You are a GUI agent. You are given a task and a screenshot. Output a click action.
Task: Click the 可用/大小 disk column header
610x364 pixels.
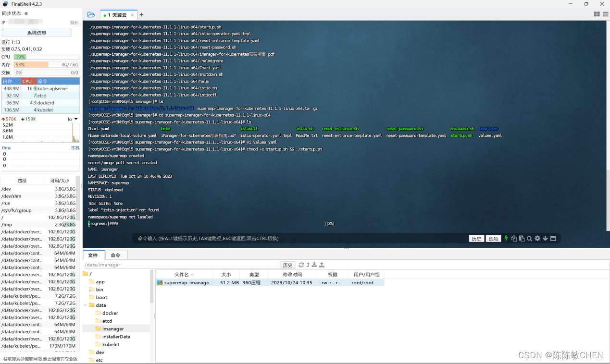point(60,181)
